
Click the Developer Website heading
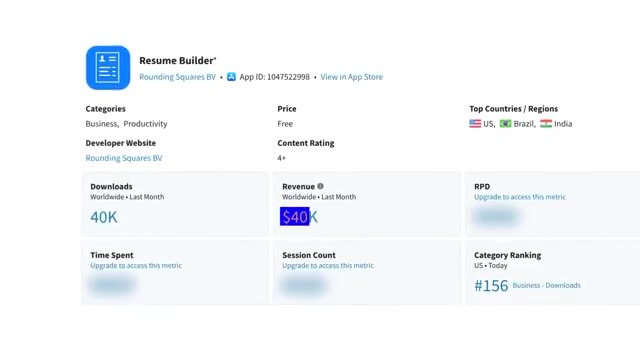(x=120, y=143)
